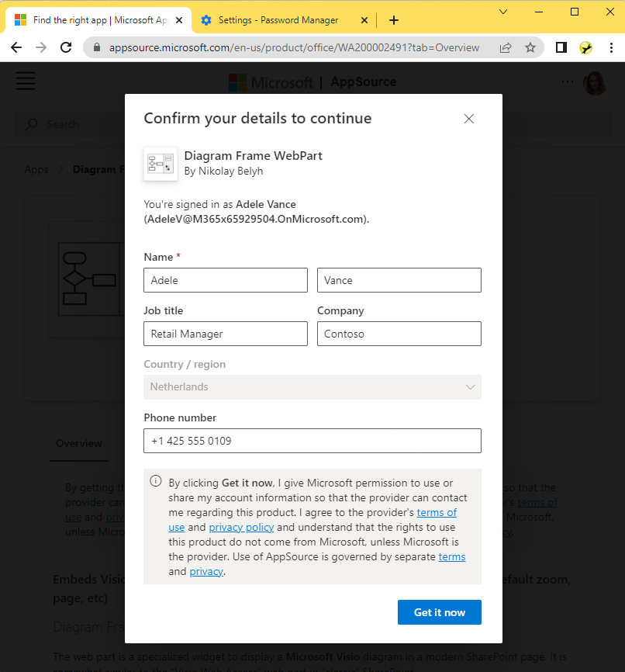Switch to Settings - Password Manager tab
The image size is (625, 672).
click(278, 20)
